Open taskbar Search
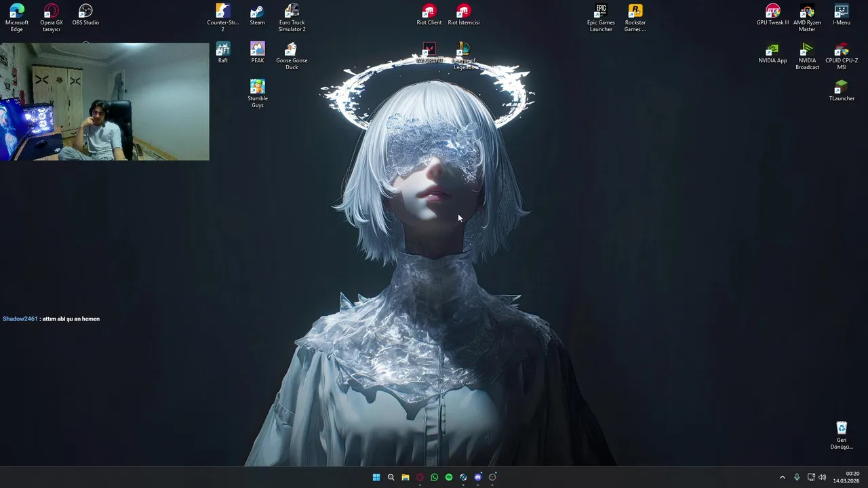868x488 pixels. (391, 477)
